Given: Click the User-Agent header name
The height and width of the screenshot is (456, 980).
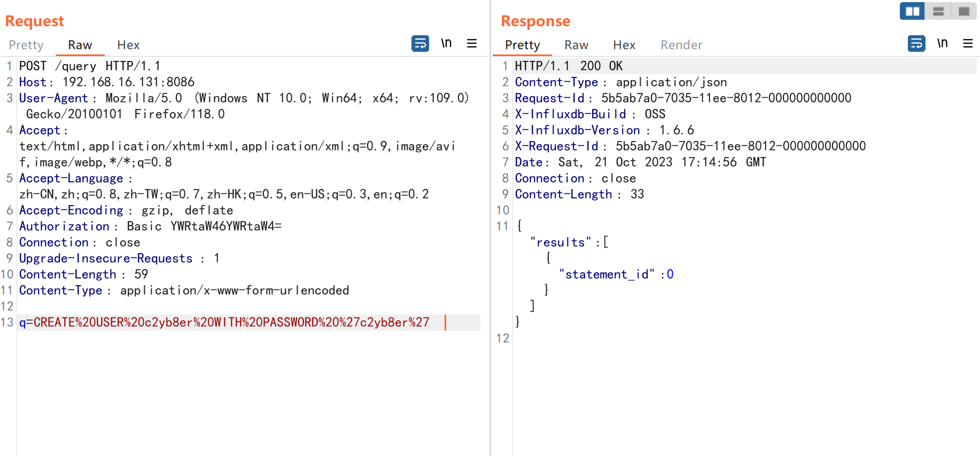Looking at the screenshot, I should [x=53, y=98].
